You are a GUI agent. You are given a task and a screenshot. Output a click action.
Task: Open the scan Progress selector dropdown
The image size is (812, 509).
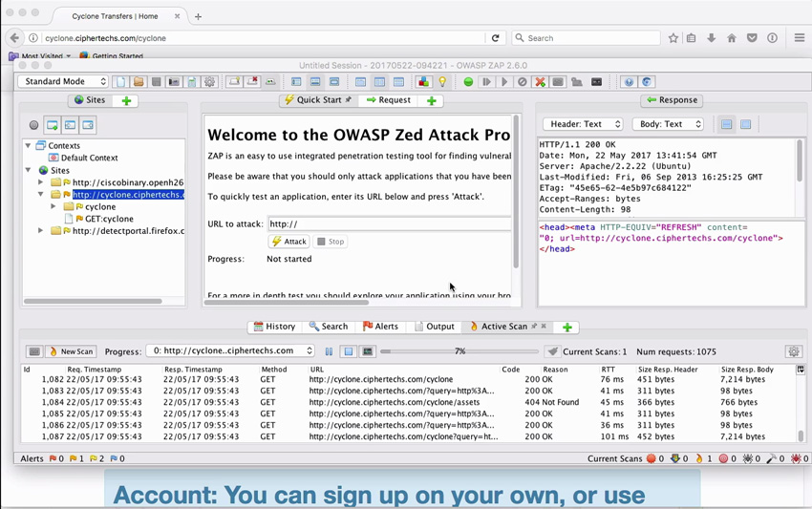(230, 350)
